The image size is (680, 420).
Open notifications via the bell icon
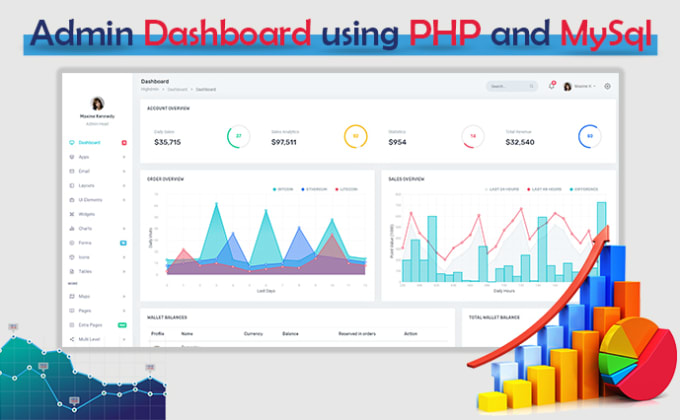(x=551, y=86)
